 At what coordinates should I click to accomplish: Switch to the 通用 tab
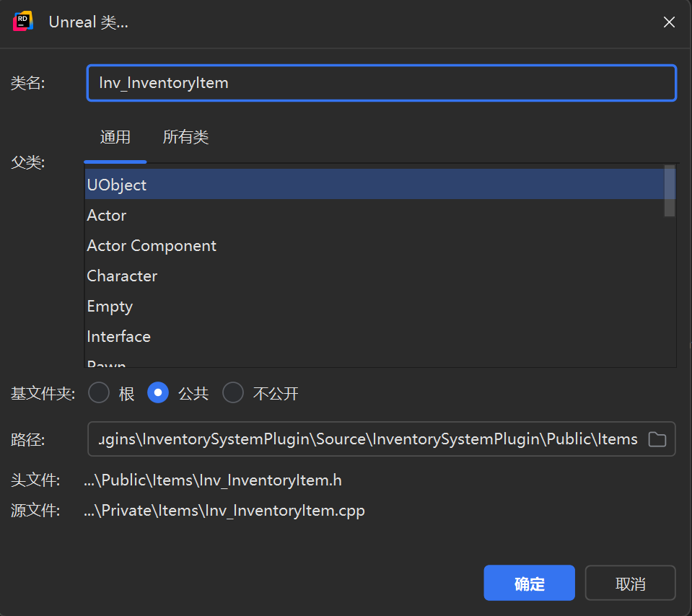coord(115,137)
